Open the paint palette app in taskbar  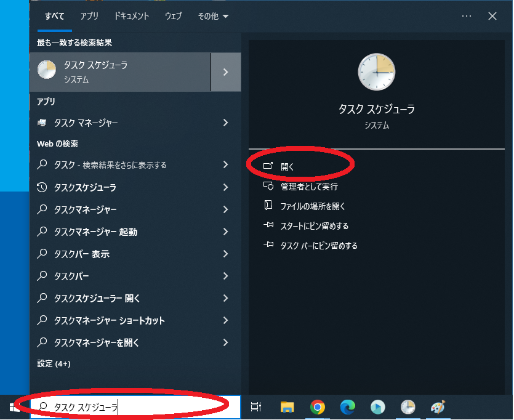pos(438,406)
